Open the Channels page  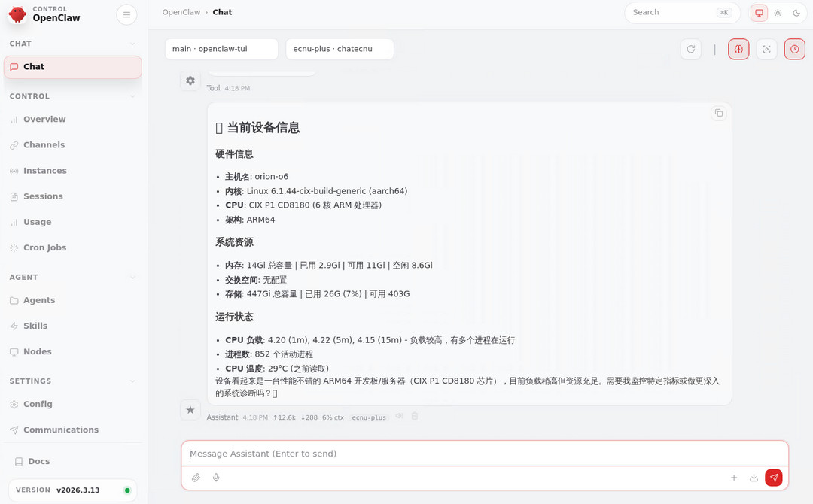(x=72, y=145)
